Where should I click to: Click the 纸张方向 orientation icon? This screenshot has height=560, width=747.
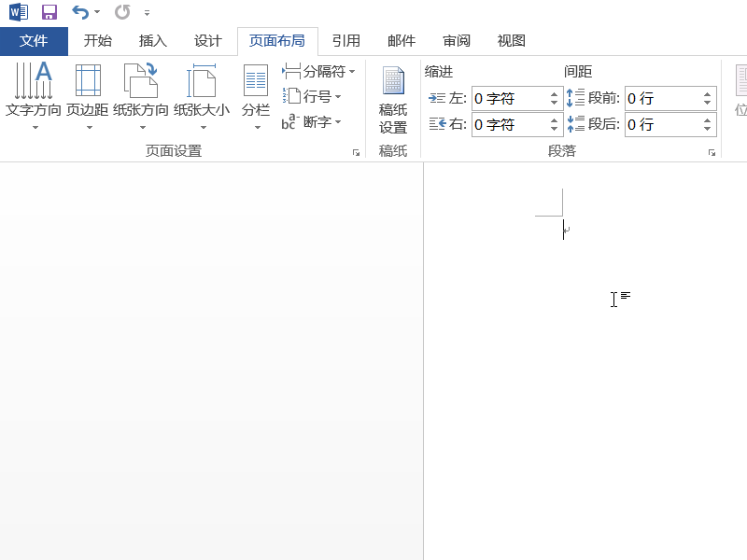click(x=141, y=80)
